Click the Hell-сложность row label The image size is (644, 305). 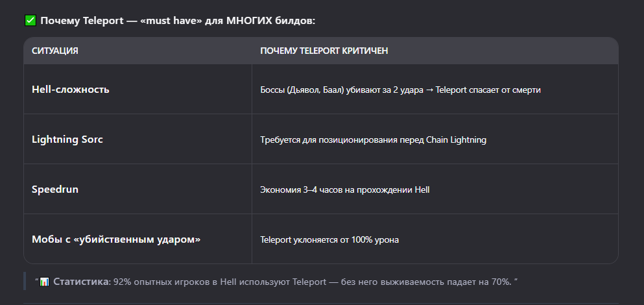point(71,89)
